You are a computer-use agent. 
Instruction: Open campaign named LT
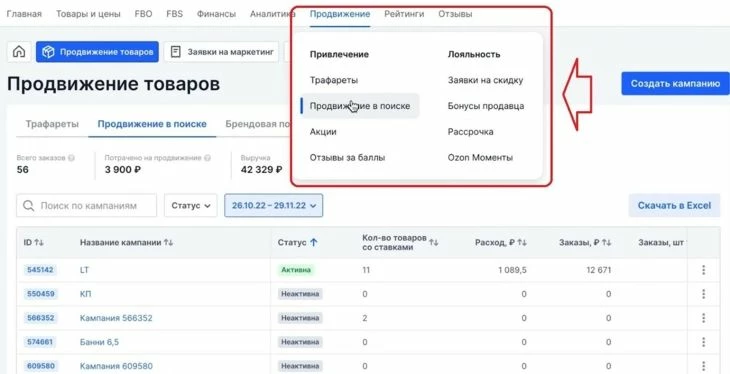tap(84, 270)
